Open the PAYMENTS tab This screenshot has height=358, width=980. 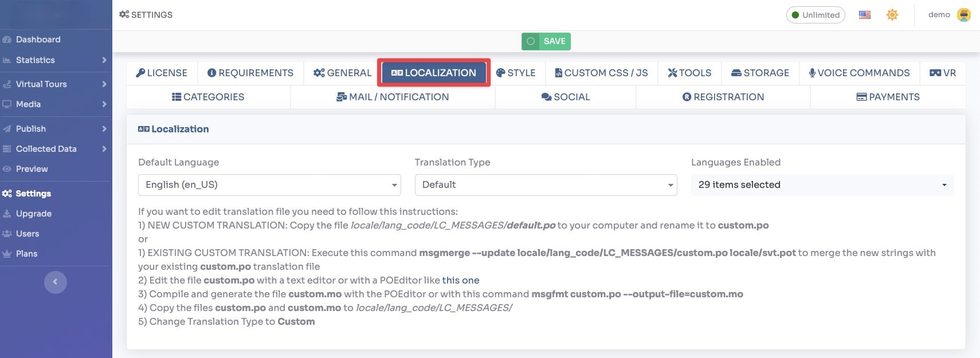tap(888, 97)
